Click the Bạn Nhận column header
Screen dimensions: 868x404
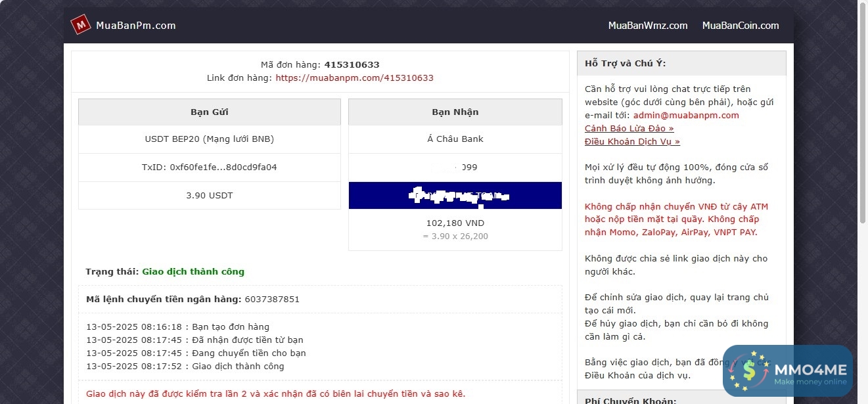point(455,112)
